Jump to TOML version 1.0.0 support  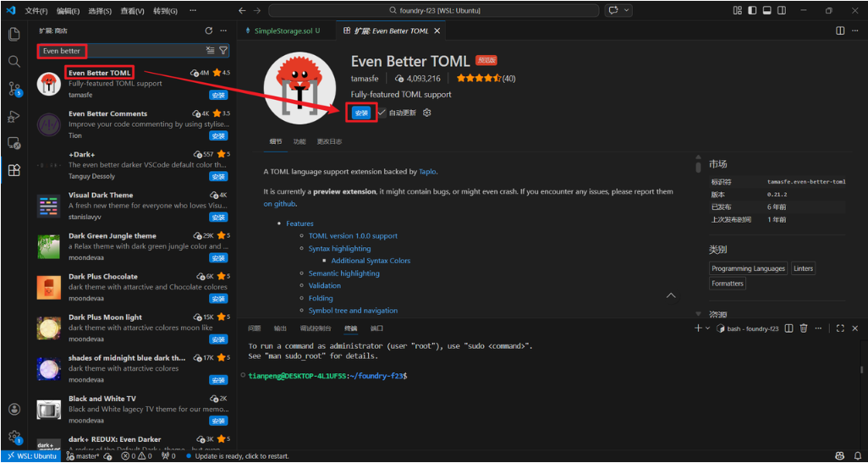353,236
